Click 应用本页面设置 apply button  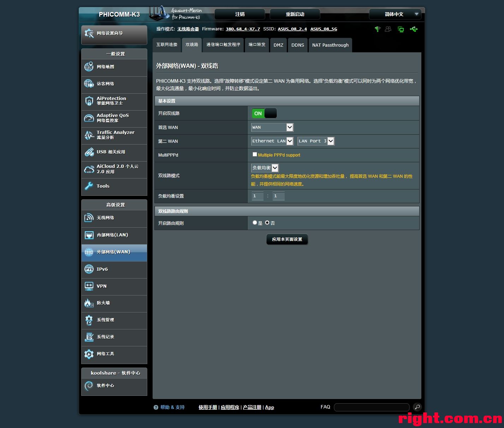[287, 239]
